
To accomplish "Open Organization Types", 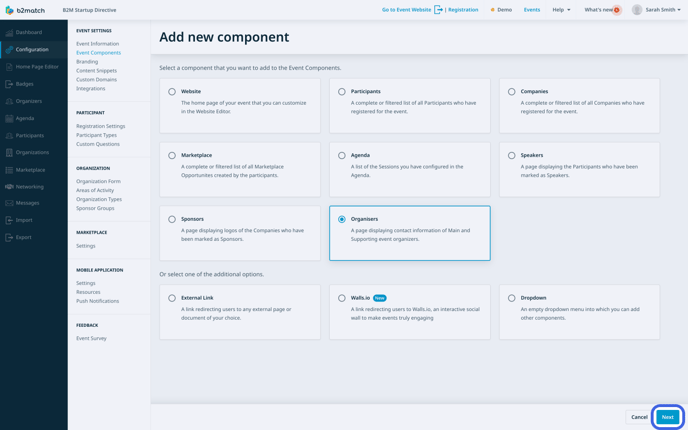I will tap(99, 199).
